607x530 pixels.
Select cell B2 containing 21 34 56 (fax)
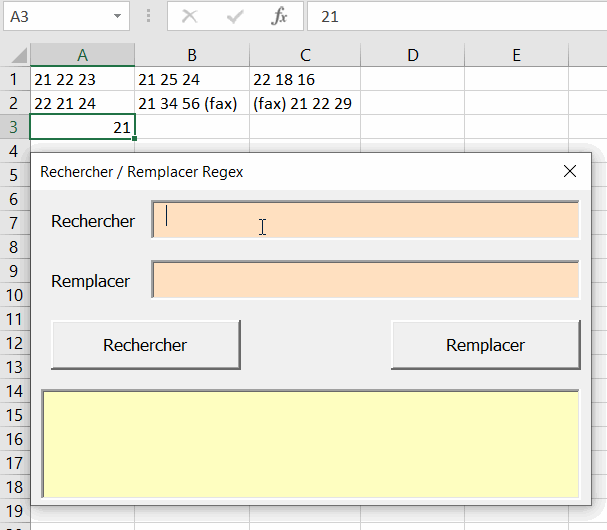tap(192, 103)
